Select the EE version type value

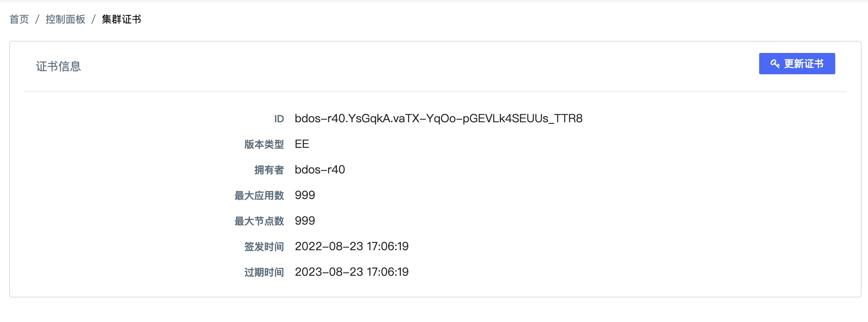[302, 144]
